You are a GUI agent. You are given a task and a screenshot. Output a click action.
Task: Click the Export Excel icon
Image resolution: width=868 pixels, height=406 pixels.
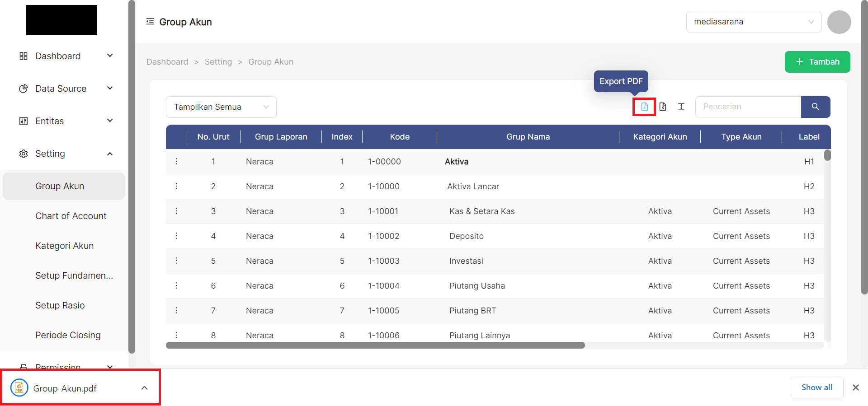(663, 107)
